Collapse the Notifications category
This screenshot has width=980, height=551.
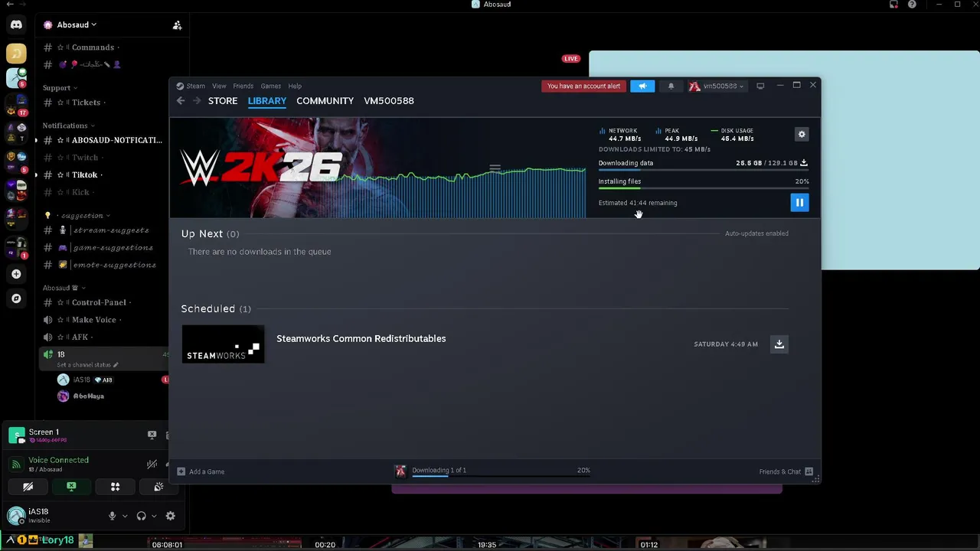pyautogui.click(x=68, y=126)
